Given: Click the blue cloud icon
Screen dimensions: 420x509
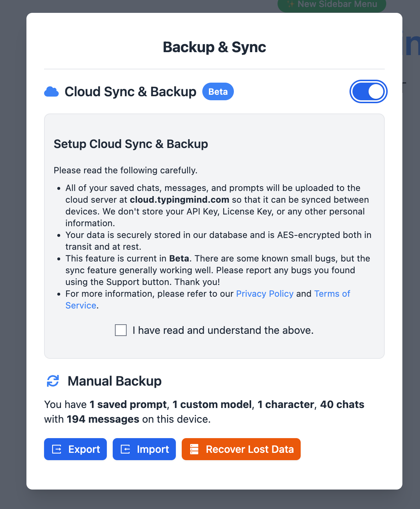Looking at the screenshot, I should click(51, 92).
